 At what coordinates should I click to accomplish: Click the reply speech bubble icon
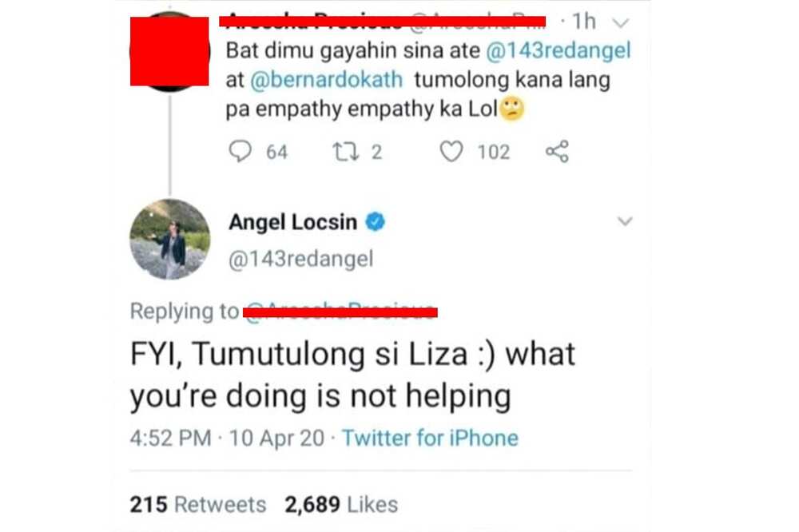(240, 151)
